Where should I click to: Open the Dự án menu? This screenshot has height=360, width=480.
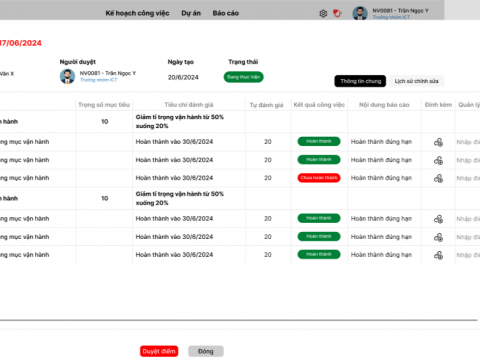click(191, 13)
